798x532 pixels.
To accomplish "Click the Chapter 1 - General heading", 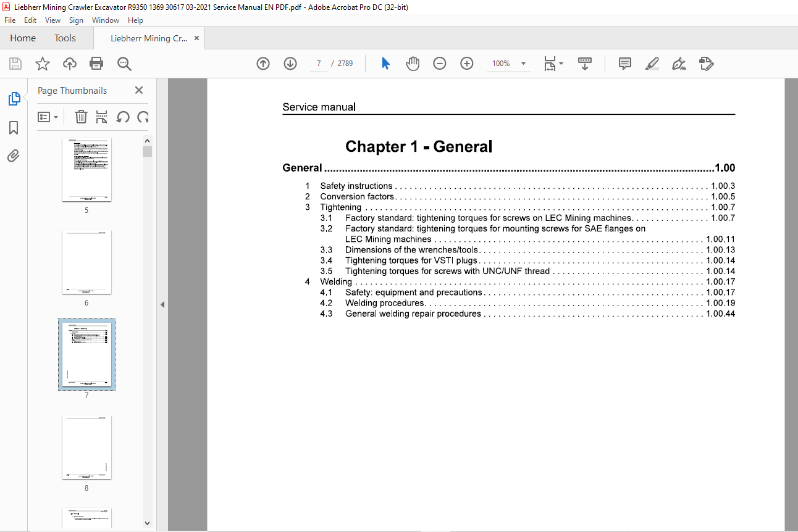I will [x=419, y=146].
